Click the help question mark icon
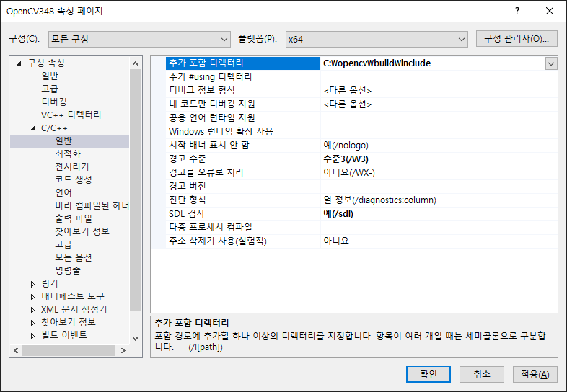Viewport: 567px width, 392px height. (x=517, y=12)
